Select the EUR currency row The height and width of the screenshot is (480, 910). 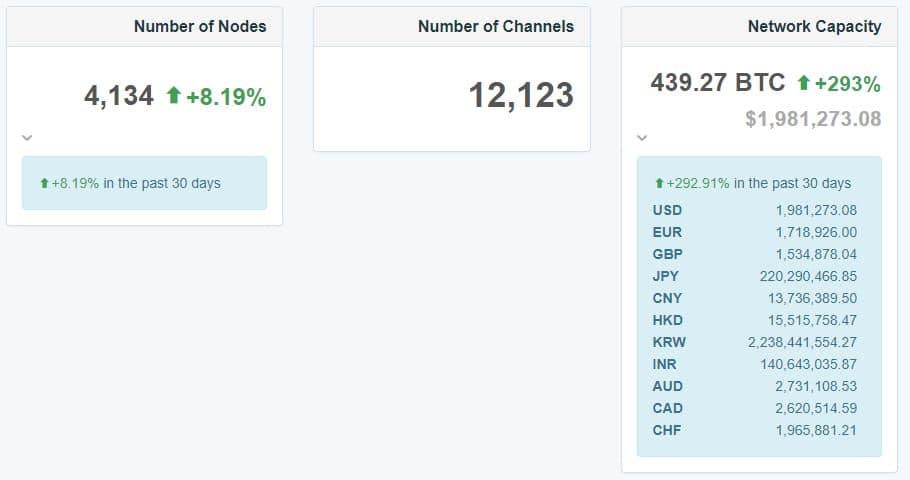pyautogui.click(x=754, y=232)
